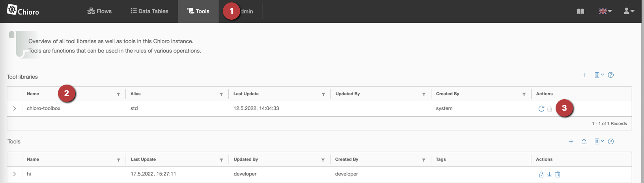Click the Chioro logo
The width and height of the screenshot is (644, 183).
coord(23,10)
